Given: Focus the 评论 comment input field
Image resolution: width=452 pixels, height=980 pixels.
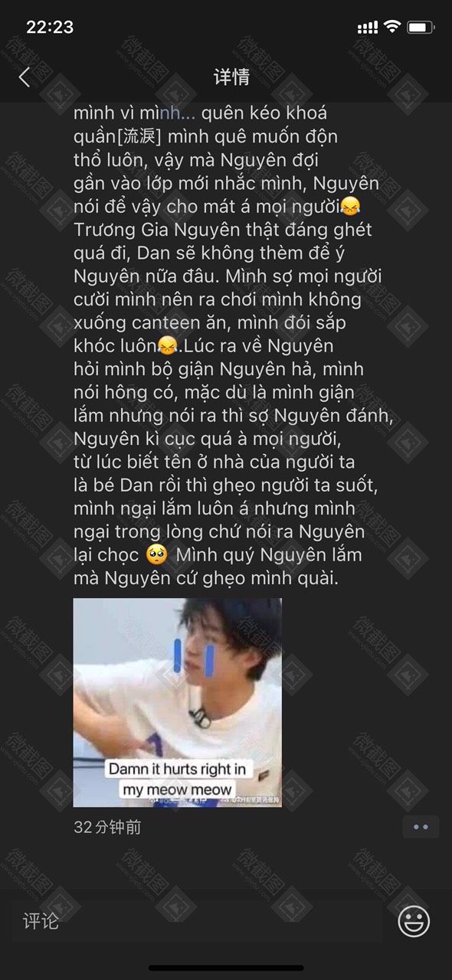Looking at the screenshot, I should pyautogui.click(x=199, y=921).
